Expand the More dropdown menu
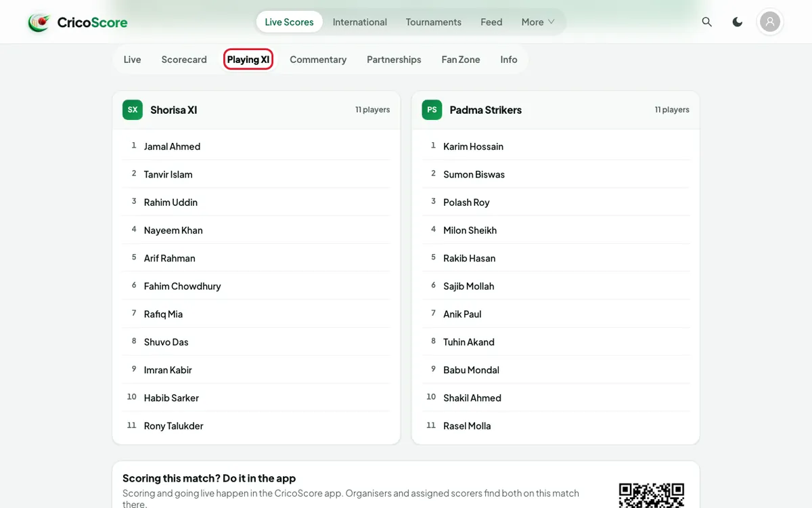The image size is (812, 508). [538, 22]
